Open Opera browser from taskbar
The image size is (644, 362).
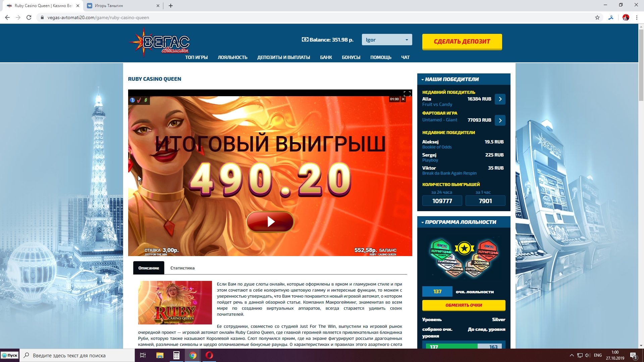(209, 355)
